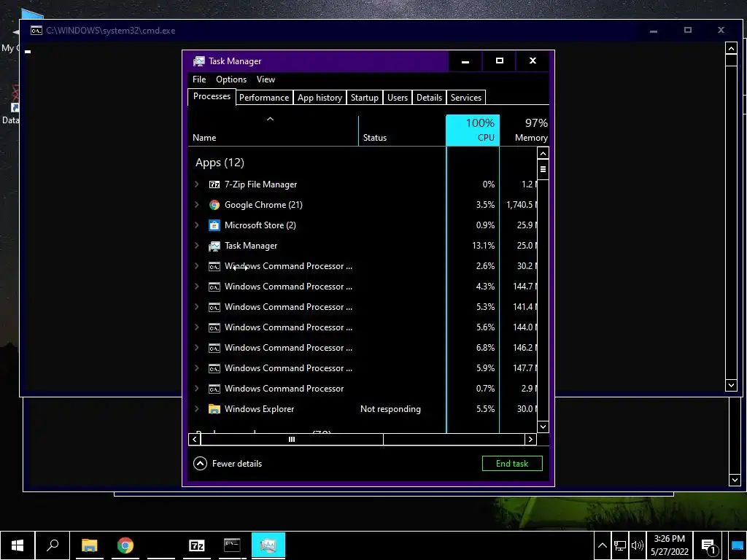Expand the Google Chrome (21) process group
Image resolution: width=747 pixels, height=560 pixels.
click(197, 205)
